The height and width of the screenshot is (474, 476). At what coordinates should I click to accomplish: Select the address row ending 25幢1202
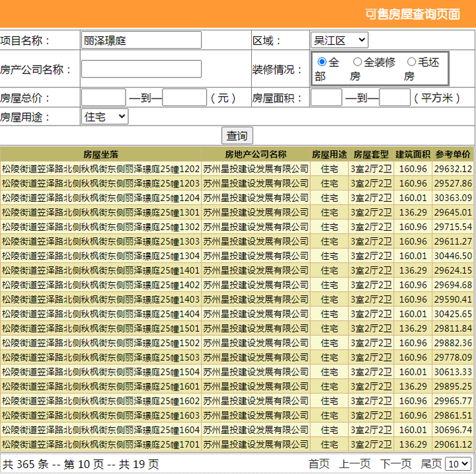click(x=100, y=169)
